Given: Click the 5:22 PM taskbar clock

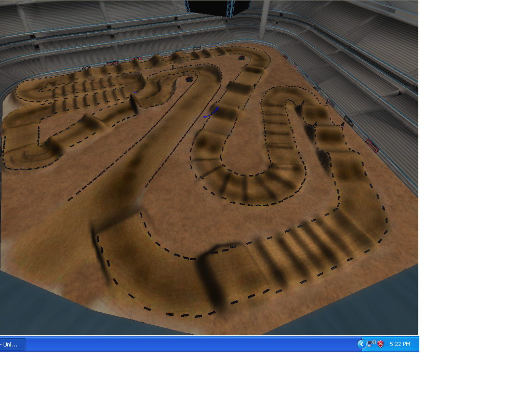Looking at the screenshot, I should (400, 344).
